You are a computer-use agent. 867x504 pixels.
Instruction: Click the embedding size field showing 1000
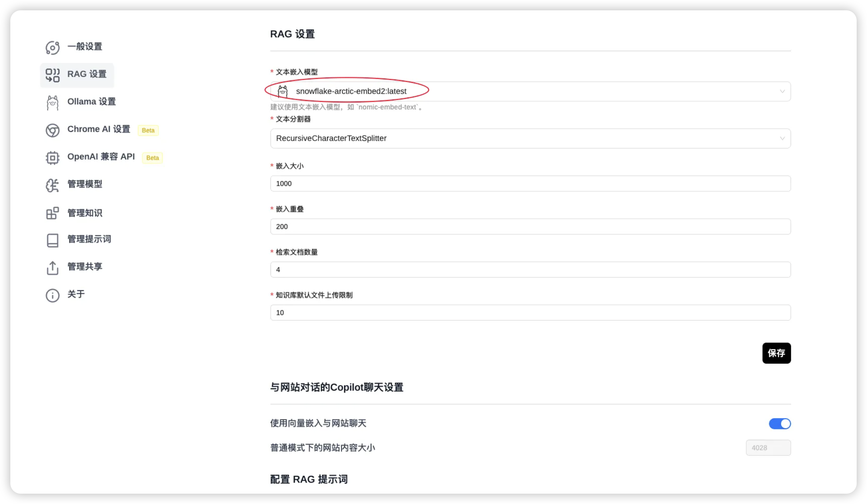pyautogui.click(x=530, y=183)
